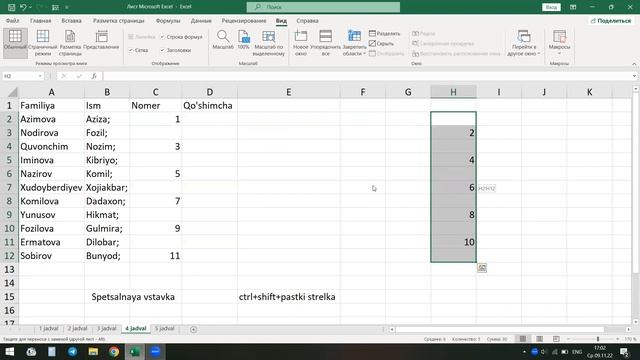The image size is (640, 360).
Task: Click the select all corner triangle
Action: tap(12, 92)
